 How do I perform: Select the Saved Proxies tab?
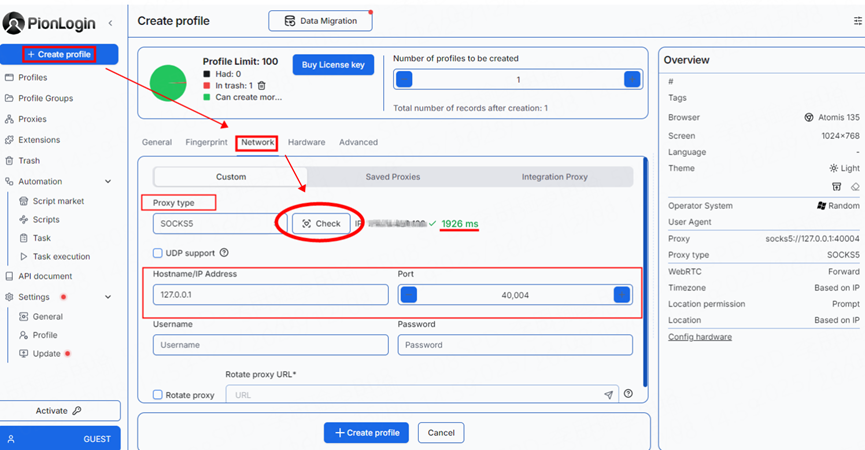[392, 177]
